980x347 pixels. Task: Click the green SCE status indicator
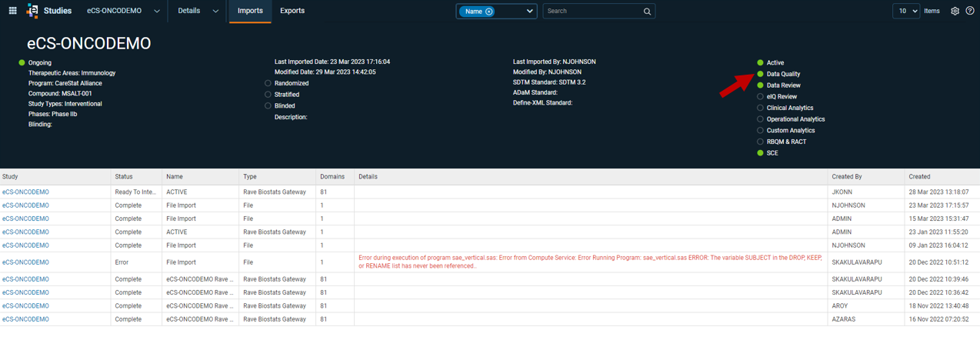pos(760,153)
